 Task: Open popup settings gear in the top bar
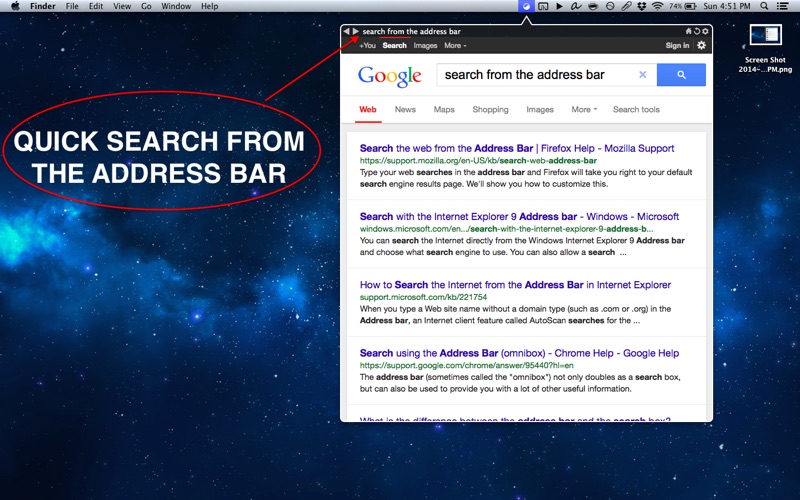point(705,31)
